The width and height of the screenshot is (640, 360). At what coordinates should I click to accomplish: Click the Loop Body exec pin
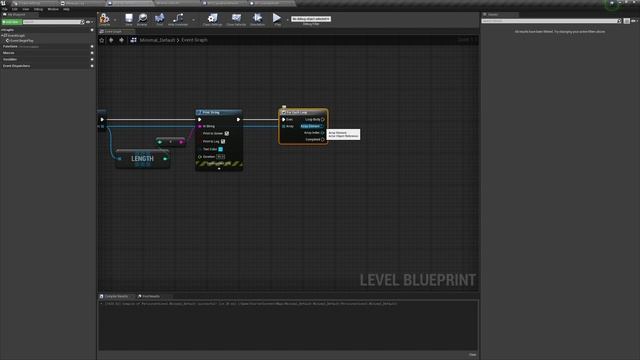[323, 120]
